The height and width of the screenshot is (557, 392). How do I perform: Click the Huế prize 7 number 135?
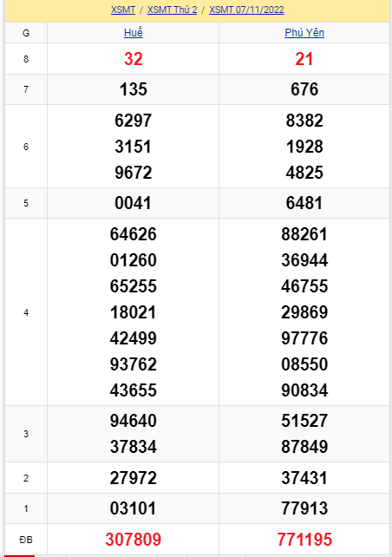(x=134, y=89)
